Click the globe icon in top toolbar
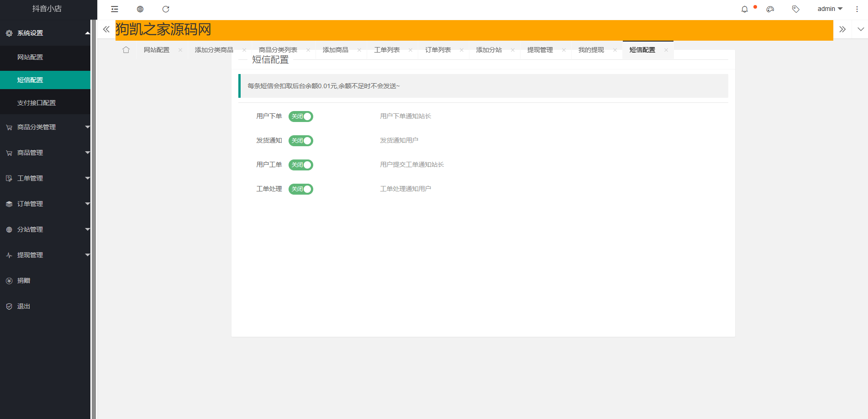Image resolution: width=868 pixels, height=419 pixels. coord(140,9)
